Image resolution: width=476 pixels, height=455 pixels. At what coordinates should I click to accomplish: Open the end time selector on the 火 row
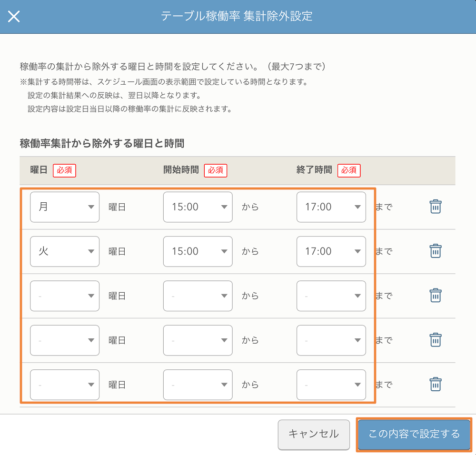pos(331,251)
